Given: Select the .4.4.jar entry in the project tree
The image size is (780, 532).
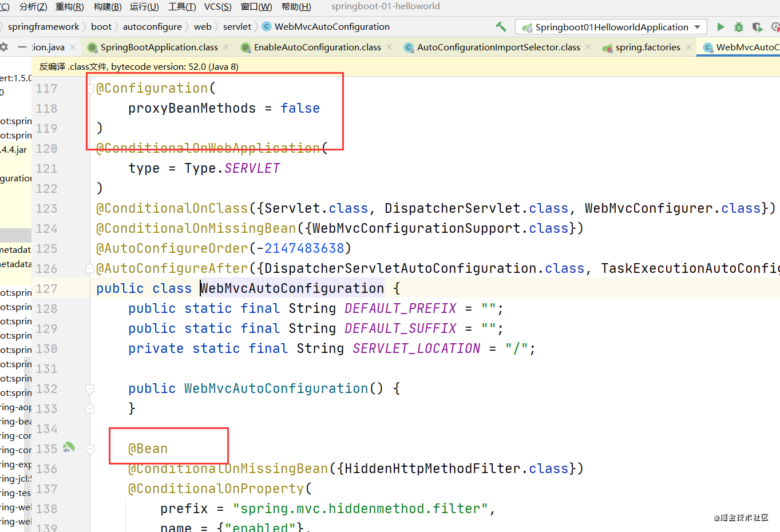Looking at the screenshot, I should pyautogui.click(x=14, y=150).
